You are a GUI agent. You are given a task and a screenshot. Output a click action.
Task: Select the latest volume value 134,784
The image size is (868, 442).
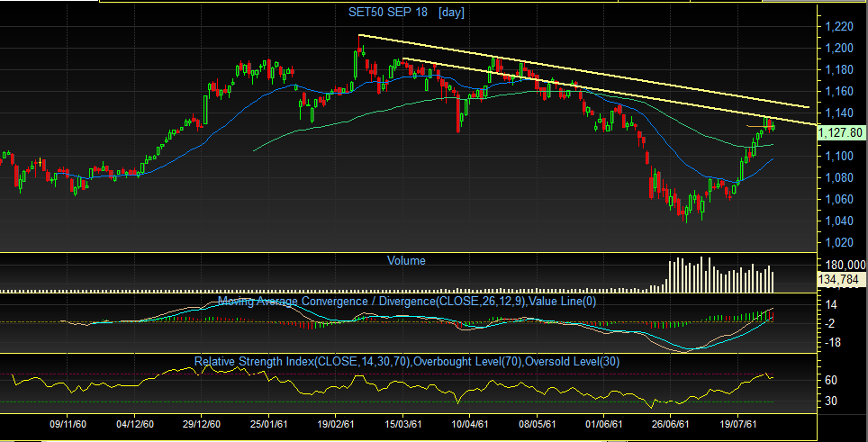point(840,280)
